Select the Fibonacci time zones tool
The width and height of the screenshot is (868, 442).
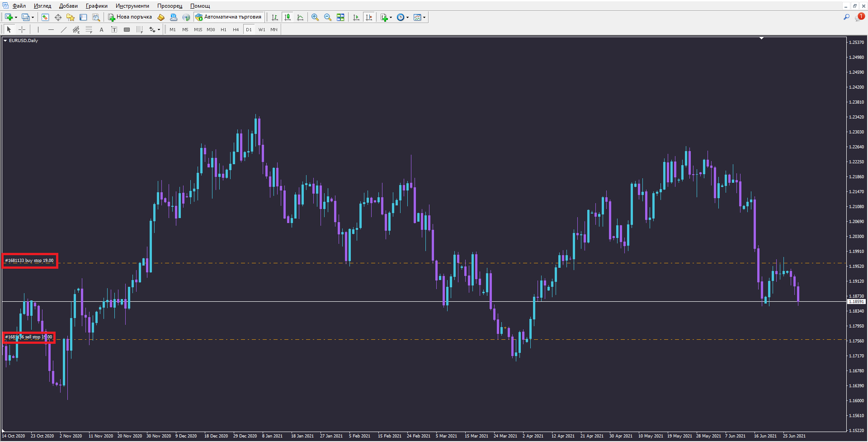click(139, 29)
